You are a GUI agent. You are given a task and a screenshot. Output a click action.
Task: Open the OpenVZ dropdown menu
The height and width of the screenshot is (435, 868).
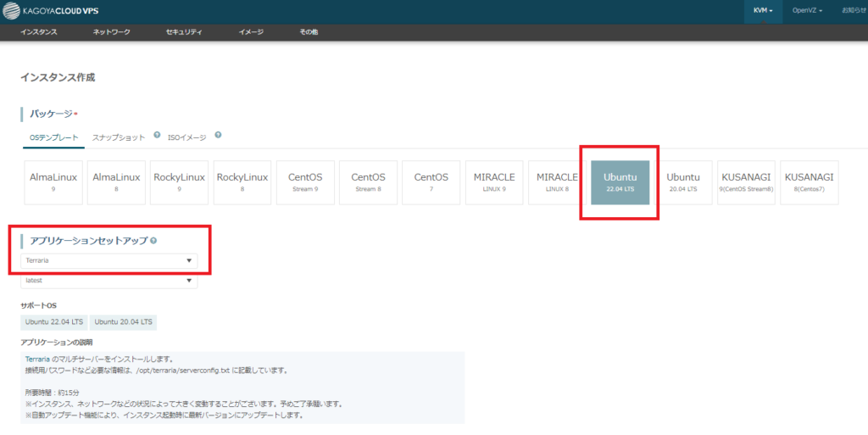pos(807,10)
